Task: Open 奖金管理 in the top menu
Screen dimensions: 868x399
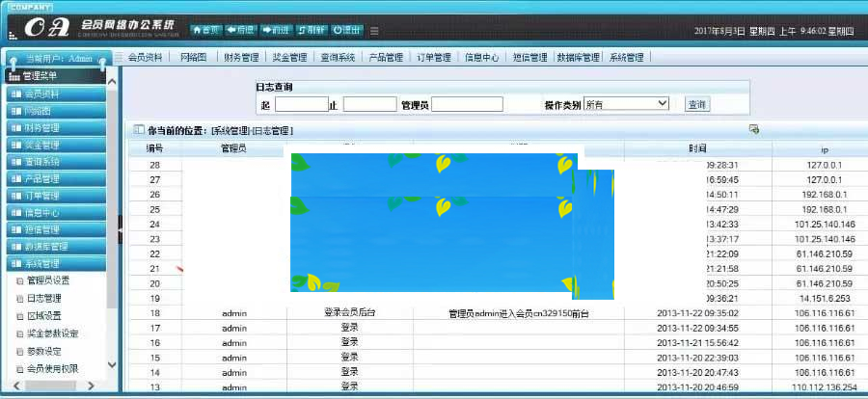Action: tap(288, 58)
